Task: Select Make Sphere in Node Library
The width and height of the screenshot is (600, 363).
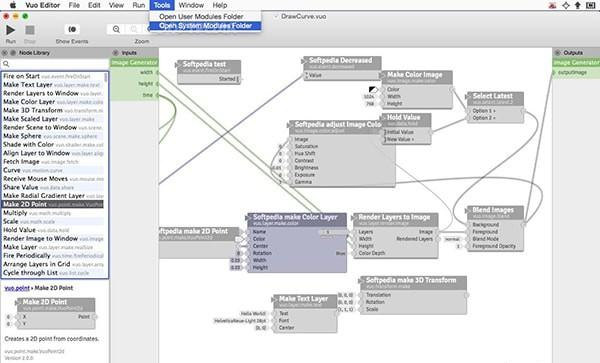Action: 53,136
